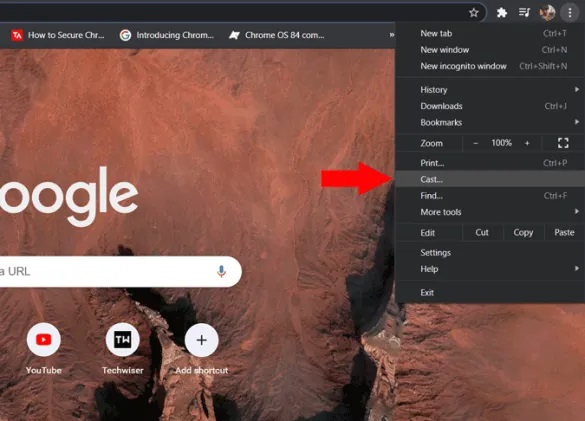Click the three-dot Chrome menu button
This screenshot has height=421, width=585.
(570, 13)
